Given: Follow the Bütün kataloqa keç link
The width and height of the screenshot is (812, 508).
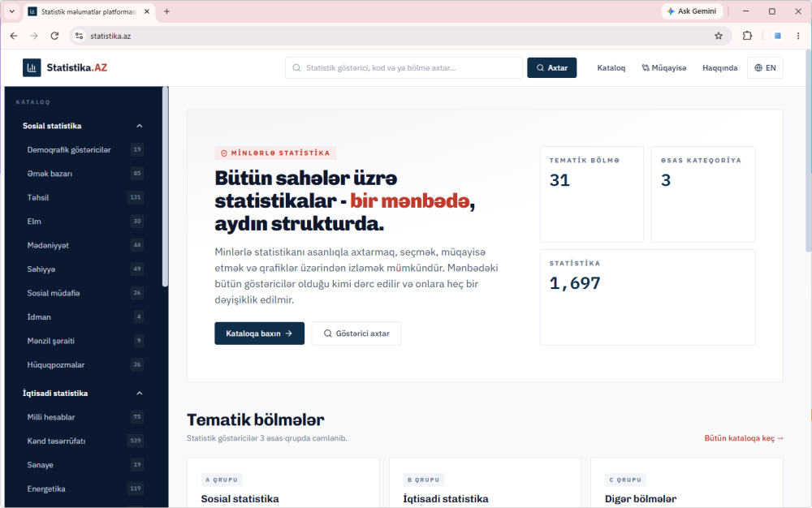Looking at the screenshot, I should pos(744,438).
